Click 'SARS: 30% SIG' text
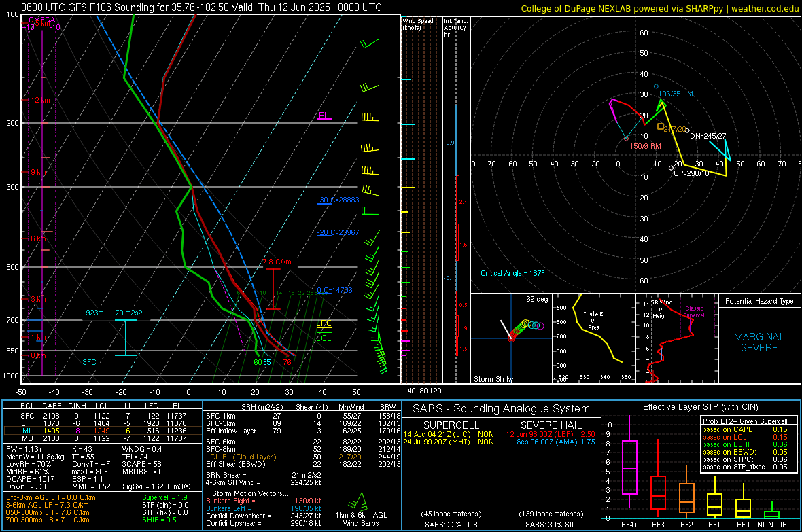This screenshot has width=802, height=532. (551, 525)
